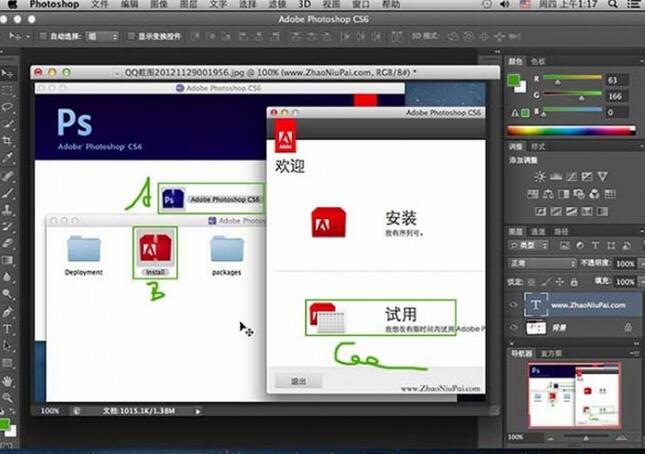Image resolution: width=645 pixels, height=454 pixels.
Task: Add a Vibrance adjustment
Action: pos(603,177)
